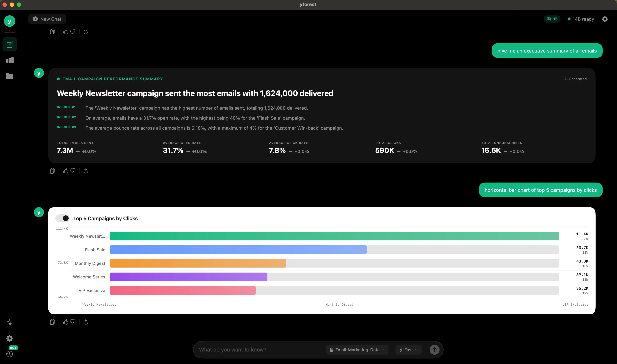Regenerate the bar chart response
The width and height of the screenshot is (617, 364).
coord(86,322)
